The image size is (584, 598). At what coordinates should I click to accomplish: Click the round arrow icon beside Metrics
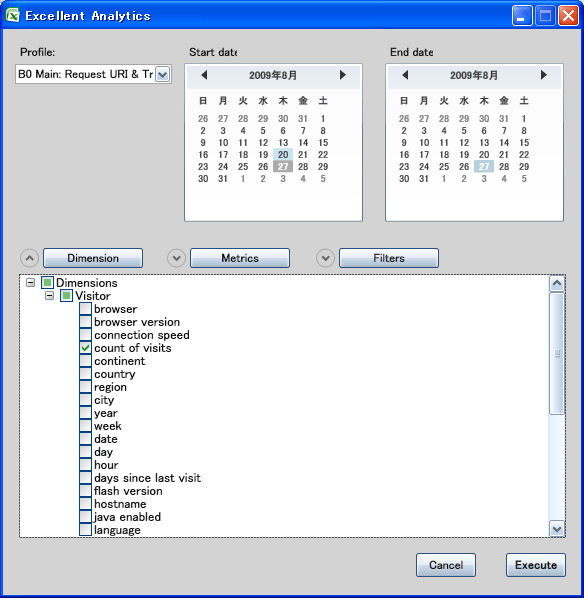click(x=176, y=258)
